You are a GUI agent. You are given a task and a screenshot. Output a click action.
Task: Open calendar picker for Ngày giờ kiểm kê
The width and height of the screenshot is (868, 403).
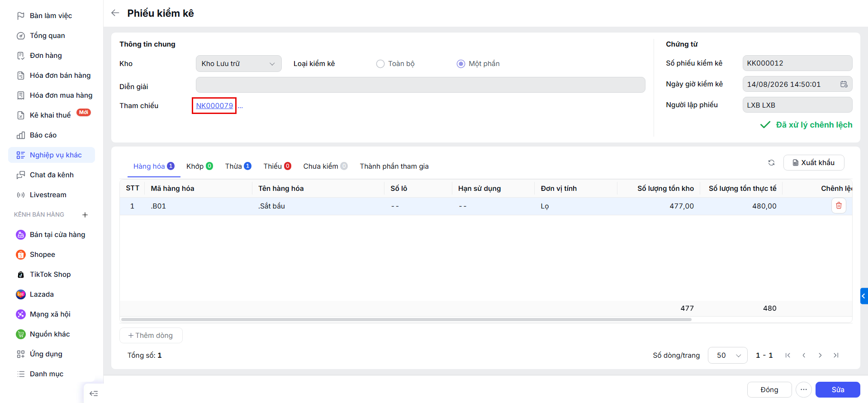click(x=844, y=84)
